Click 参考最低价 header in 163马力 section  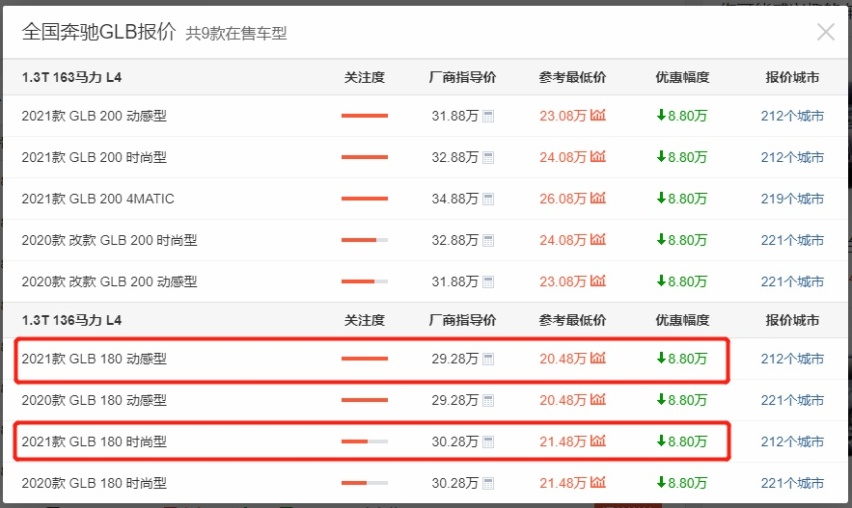point(572,78)
